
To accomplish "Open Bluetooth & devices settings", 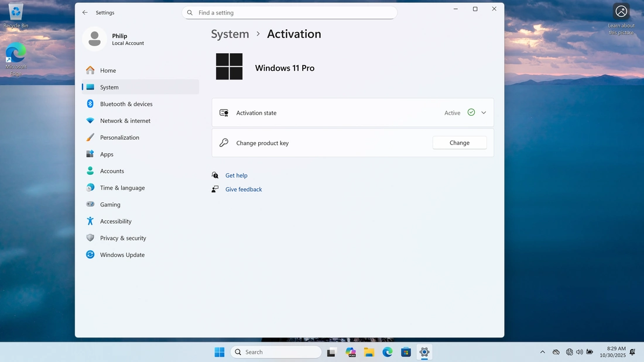I will point(126,104).
